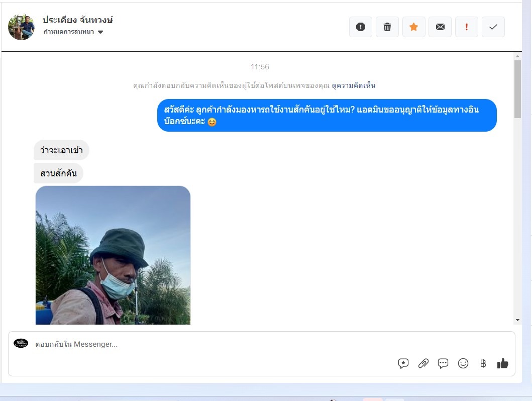Click the page avatar beside reply field
The height and width of the screenshot is (401, 532).
point(21,343)
